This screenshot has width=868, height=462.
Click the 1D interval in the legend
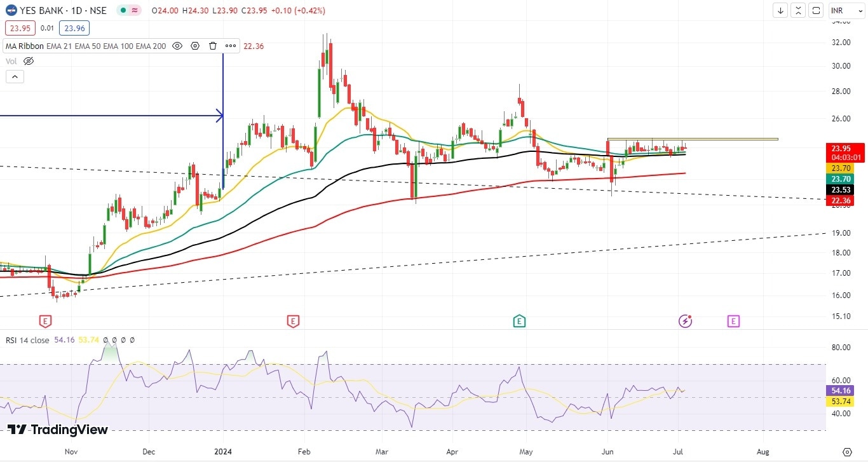pyautogui.click(x=76, y=10)
